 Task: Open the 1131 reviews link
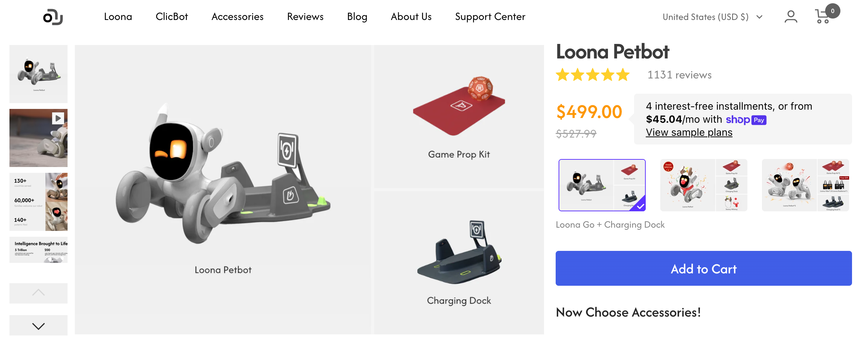pos(679,75)
